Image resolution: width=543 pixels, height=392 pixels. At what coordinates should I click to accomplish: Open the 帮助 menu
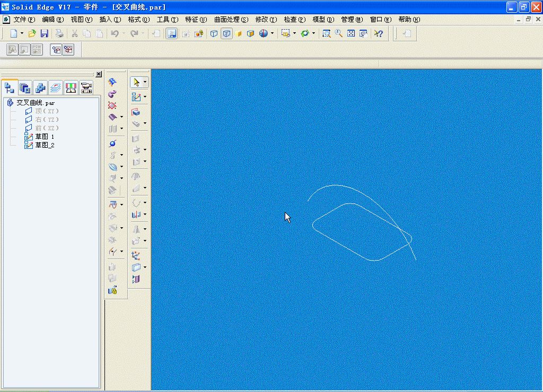409,20
